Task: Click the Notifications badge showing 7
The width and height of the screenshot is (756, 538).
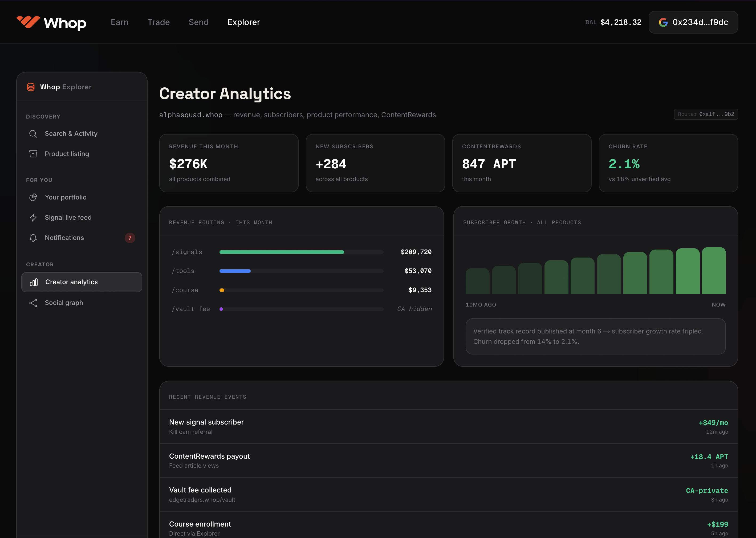Action: point(130,238)
